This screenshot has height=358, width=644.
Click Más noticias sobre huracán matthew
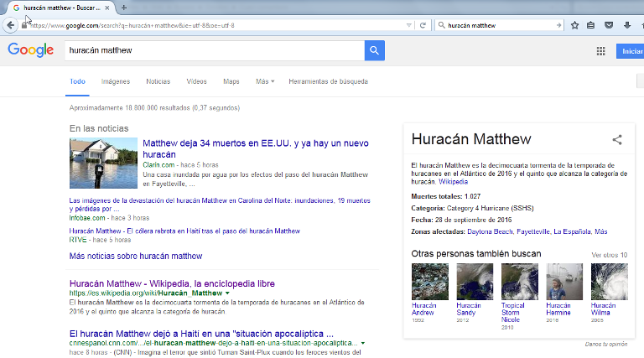click(x=136, y=257)
